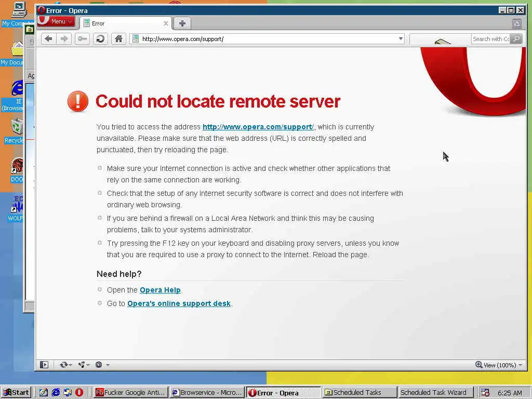Viewport: 532px width, 399px height.
Task: Reload the page with the reload icon
Action: 100,38
